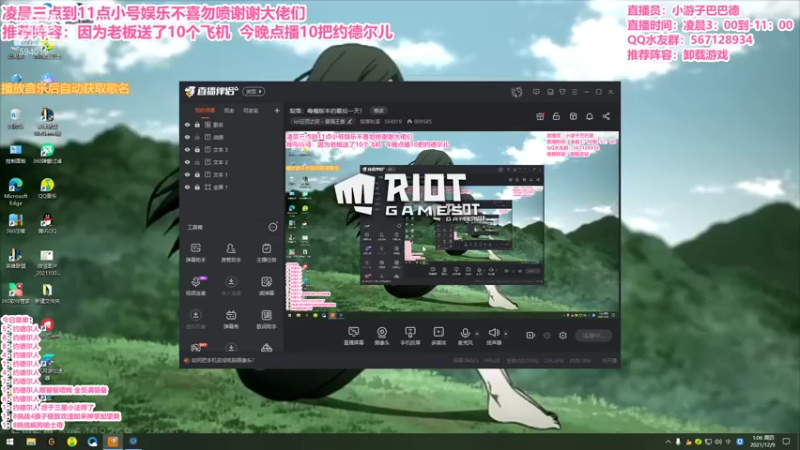The height and width of the screenshot is (450, 800).
Task: Add 直播伴侣 screen capture source
Action: [x=354, y=336]
